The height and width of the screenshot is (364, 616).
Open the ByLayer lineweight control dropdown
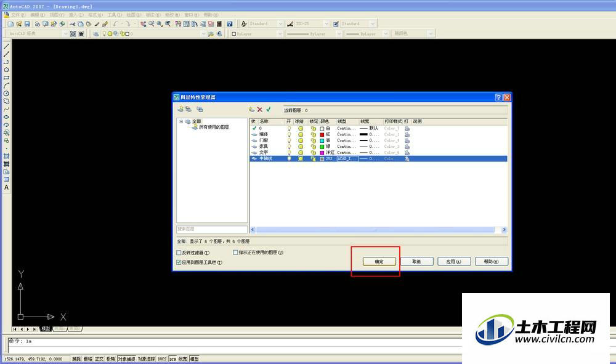386,34
